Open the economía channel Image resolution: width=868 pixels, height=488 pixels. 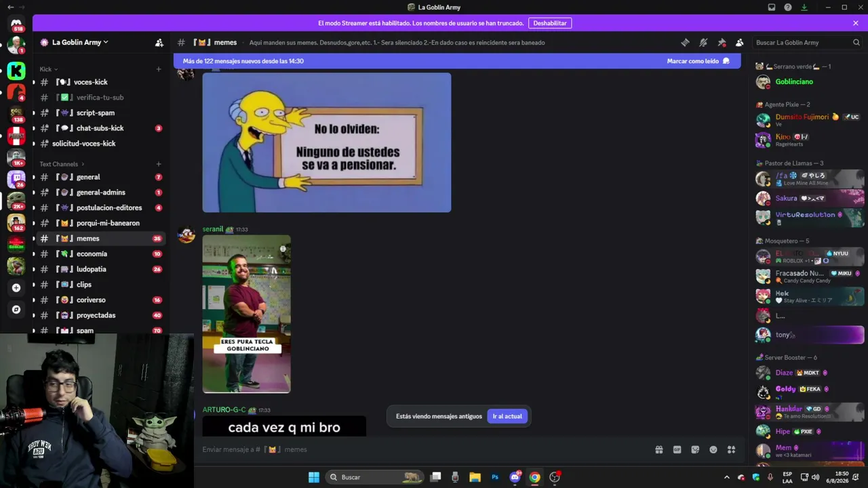[100, 254]
